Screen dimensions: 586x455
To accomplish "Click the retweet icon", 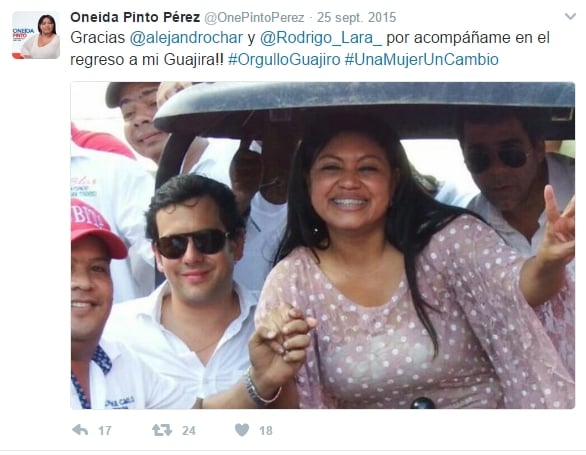I will (162, 430).
